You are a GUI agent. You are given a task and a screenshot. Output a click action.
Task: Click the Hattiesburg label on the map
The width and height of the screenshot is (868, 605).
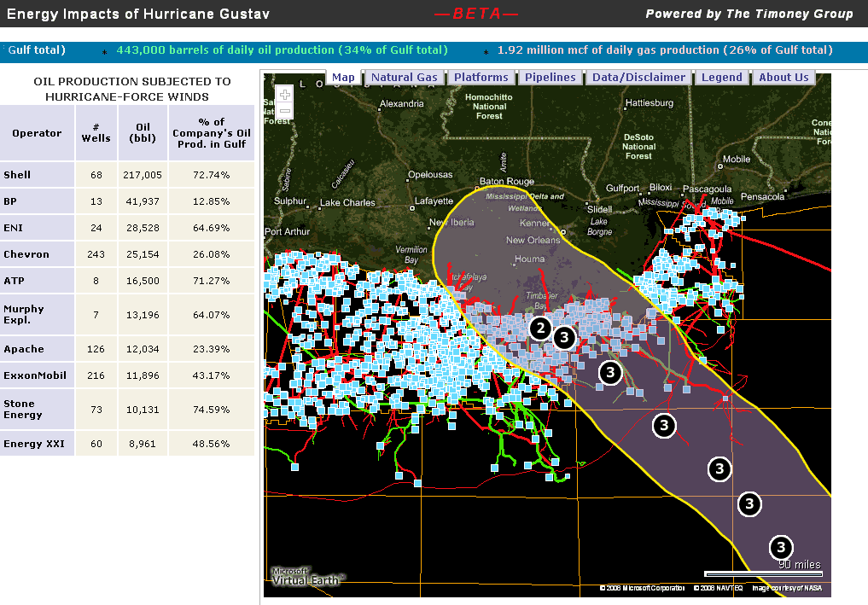coord(650,103)
